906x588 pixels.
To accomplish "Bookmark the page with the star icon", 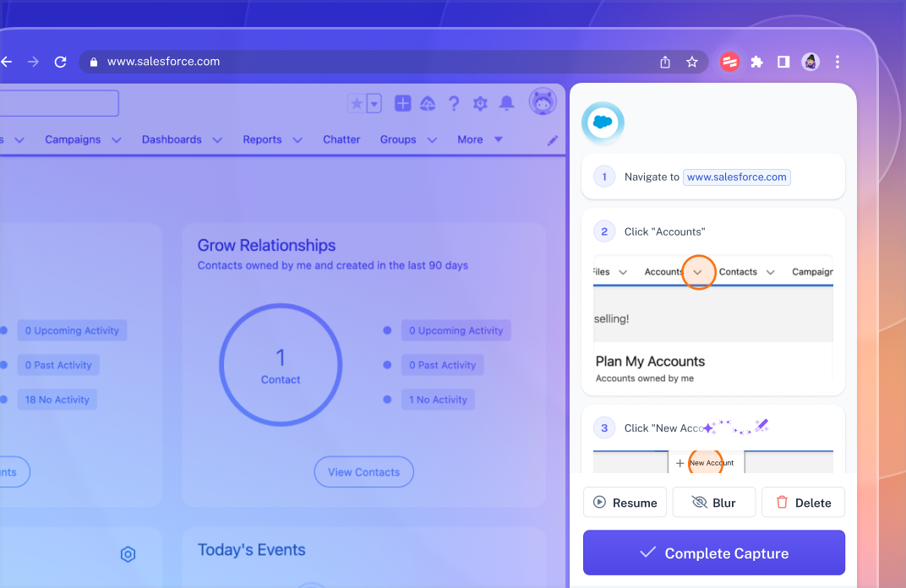I will (691, 62).
